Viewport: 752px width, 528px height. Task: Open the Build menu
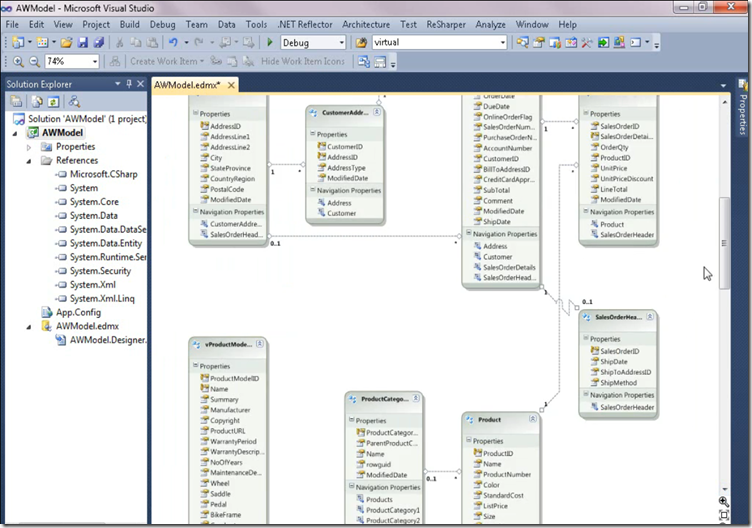coord(129,24)
